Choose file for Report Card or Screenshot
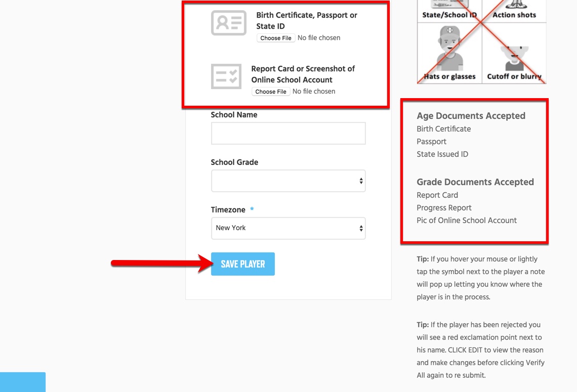Image resolution: width=577 pixels, height=392 pixels. (x=271, y=92)
